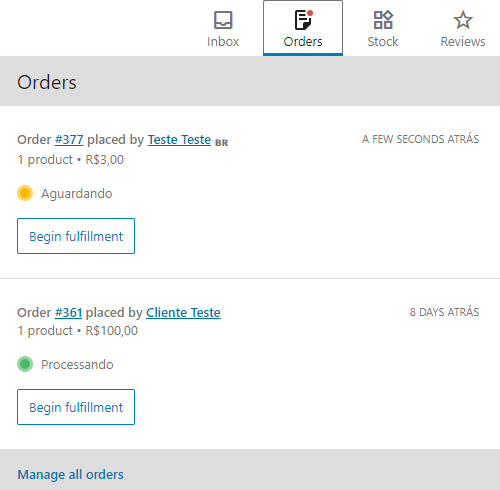Click the yellow Aguardando status indicator
The width and height of the screenshot is (500, 490).
tap(25, 193)
